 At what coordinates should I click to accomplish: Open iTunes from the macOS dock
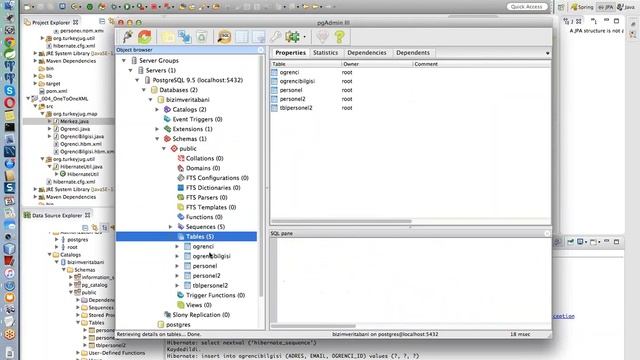[x=10, y=273]
